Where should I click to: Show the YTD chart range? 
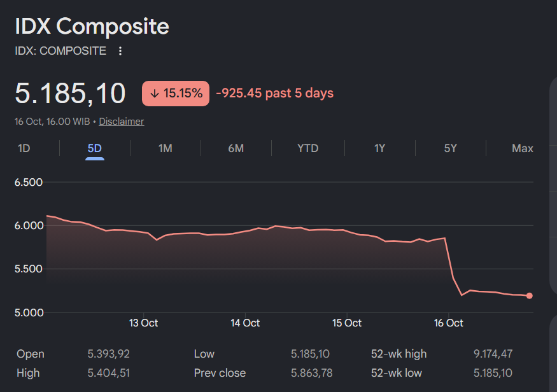(308, 148)
